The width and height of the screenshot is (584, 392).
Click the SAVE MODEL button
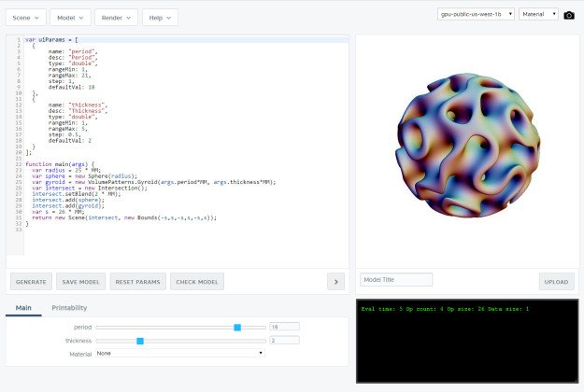click(80, 282)
